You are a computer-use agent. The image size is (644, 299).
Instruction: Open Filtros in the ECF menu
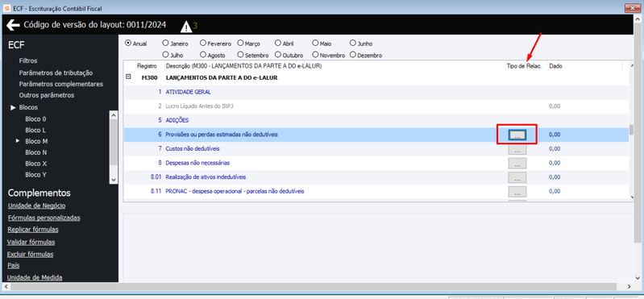[x=28, y=60]
